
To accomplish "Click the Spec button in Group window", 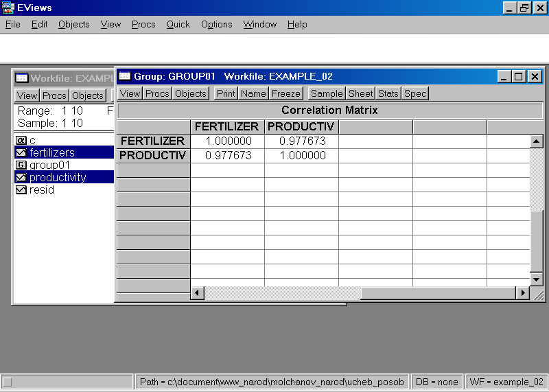I will 415,93.
